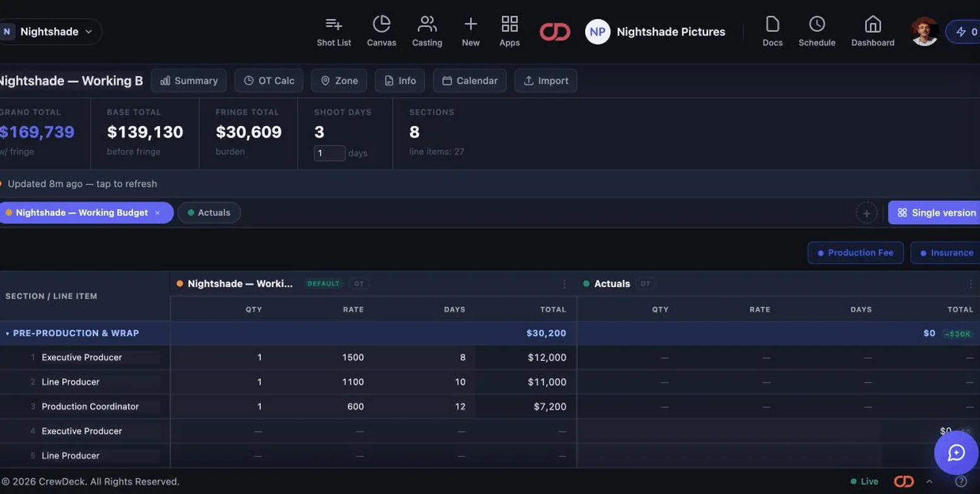Viewport: 980px width, 494px height.
Task: Open the budget Summary view
Action: 189,81
